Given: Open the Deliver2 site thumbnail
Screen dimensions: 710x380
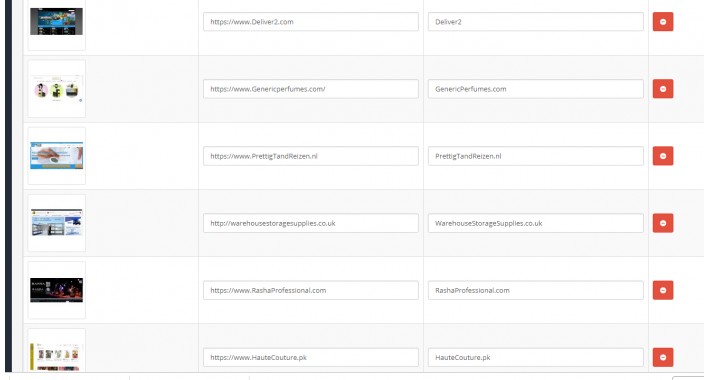Looking at the screenshot, I should point(57,22).
